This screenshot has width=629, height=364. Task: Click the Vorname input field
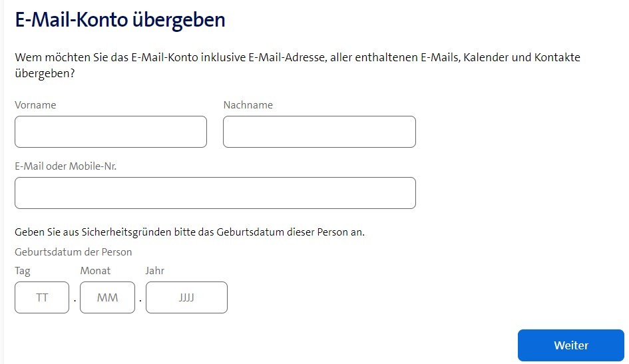(110, 132)
